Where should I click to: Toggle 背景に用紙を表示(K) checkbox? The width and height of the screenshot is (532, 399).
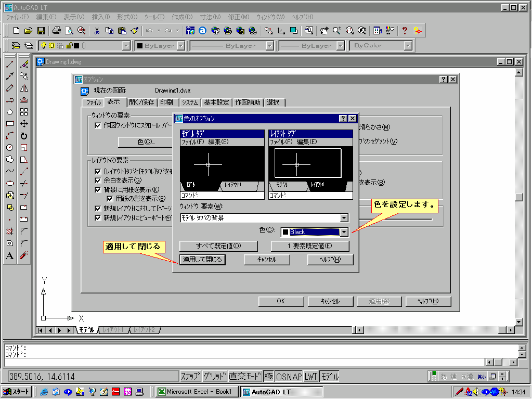coord(98,190)
